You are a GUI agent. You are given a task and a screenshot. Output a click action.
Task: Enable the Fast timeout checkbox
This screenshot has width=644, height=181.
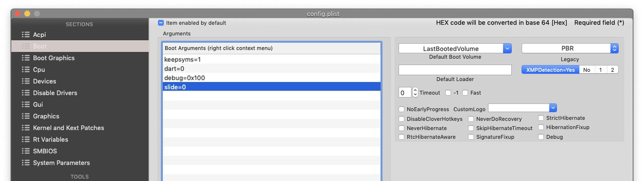pyautogui.click(x=465, y=93)
